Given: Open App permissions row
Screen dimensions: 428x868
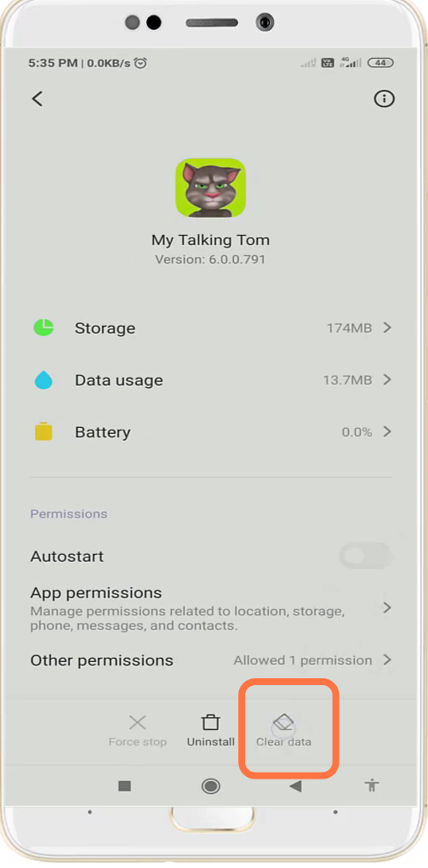Looking at the screenshot, I should 211,609.
